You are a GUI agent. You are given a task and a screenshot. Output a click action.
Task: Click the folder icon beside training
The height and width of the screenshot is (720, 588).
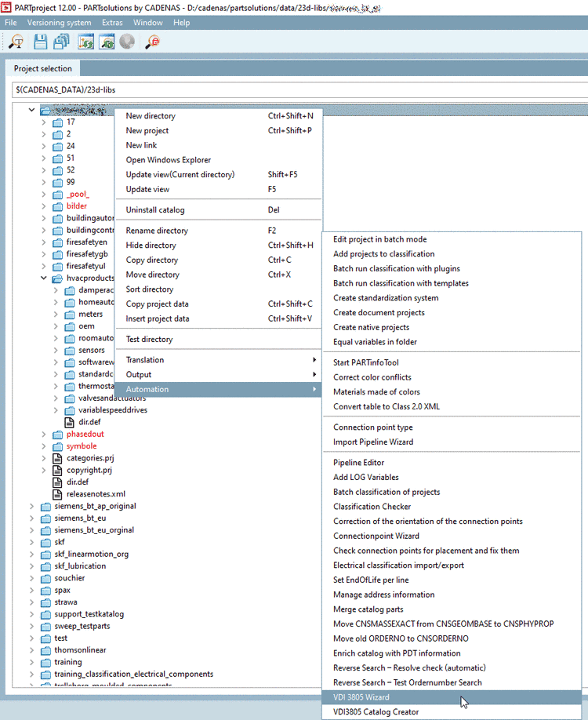tap(45, 662)
